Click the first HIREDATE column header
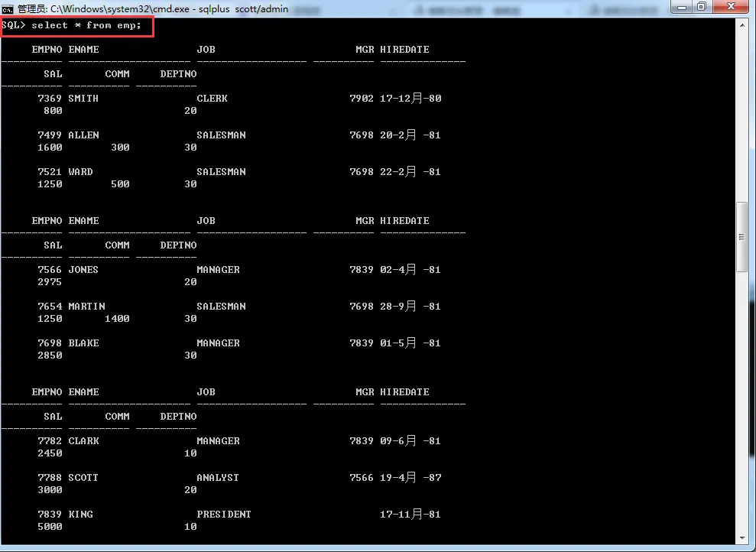 point(404,49)
